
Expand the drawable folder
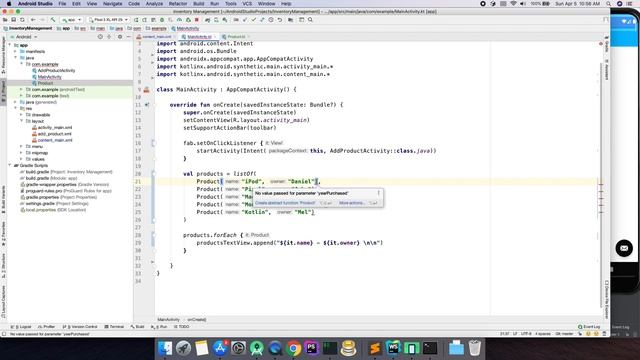[x=22, y=115]
